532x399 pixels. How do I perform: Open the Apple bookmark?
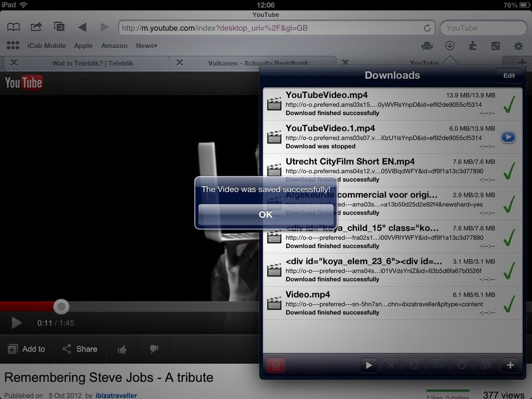coord(83,46)
